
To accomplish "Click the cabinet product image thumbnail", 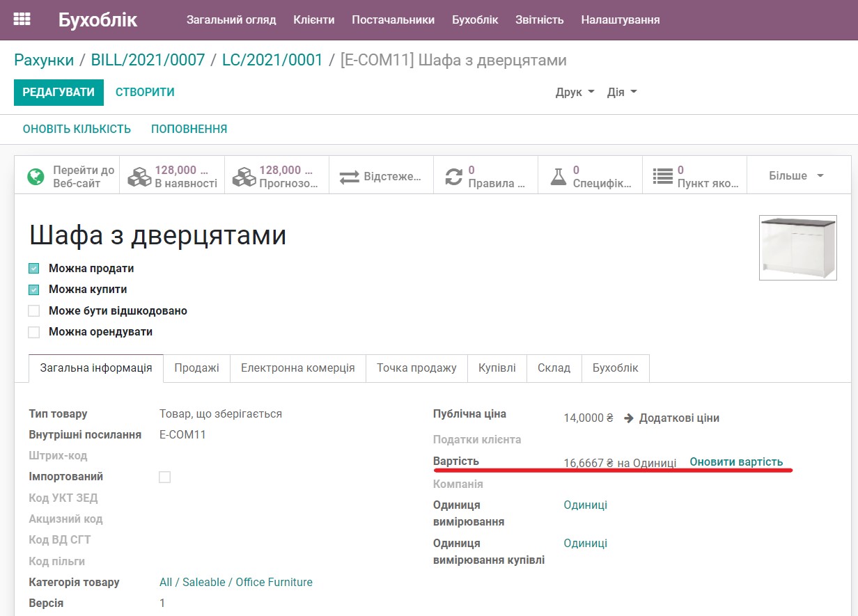I will coord(798,247).
